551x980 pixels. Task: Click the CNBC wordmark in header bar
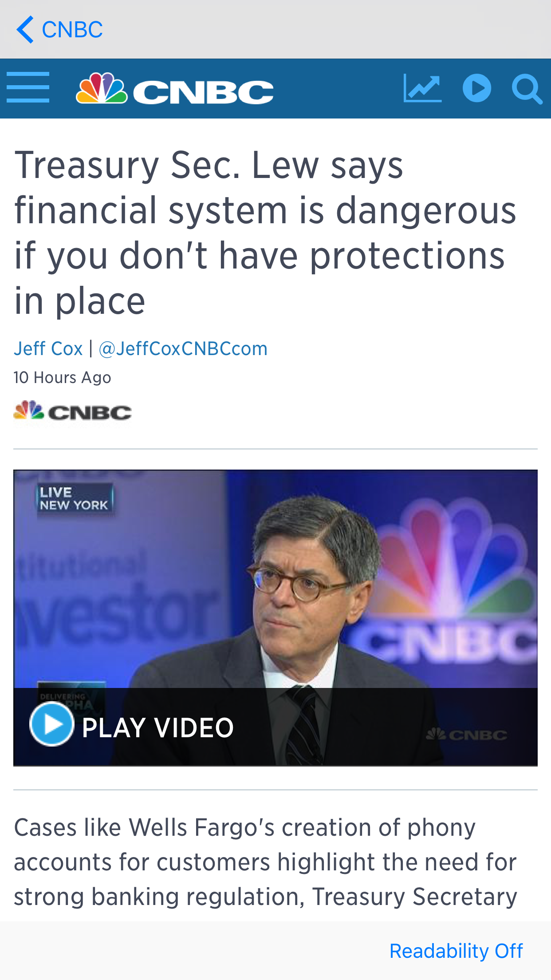(204, 92)
